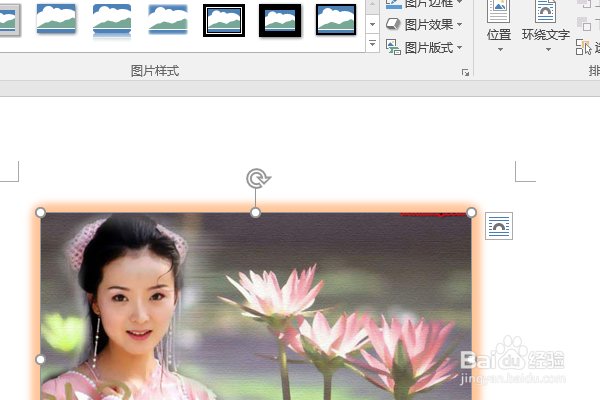The height and width of the screenshot is (400, 600).
Task: Click the send backward icon in arrange group
Action: (x=584, y=25)
